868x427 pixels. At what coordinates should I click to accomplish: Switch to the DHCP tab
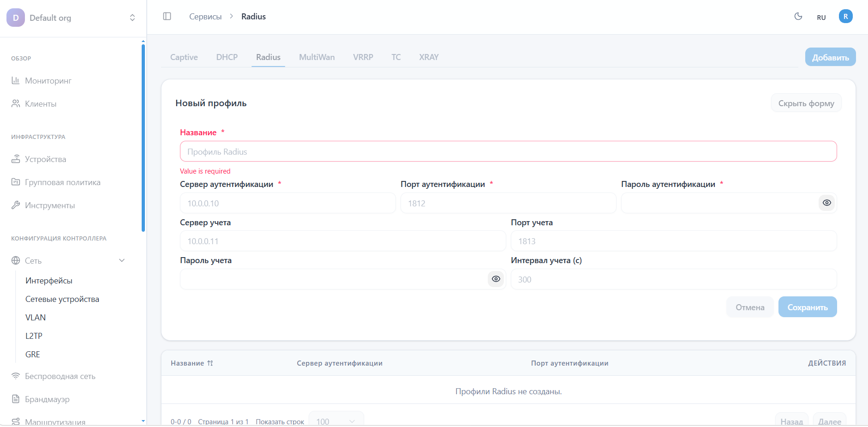(x=227, y=57)
